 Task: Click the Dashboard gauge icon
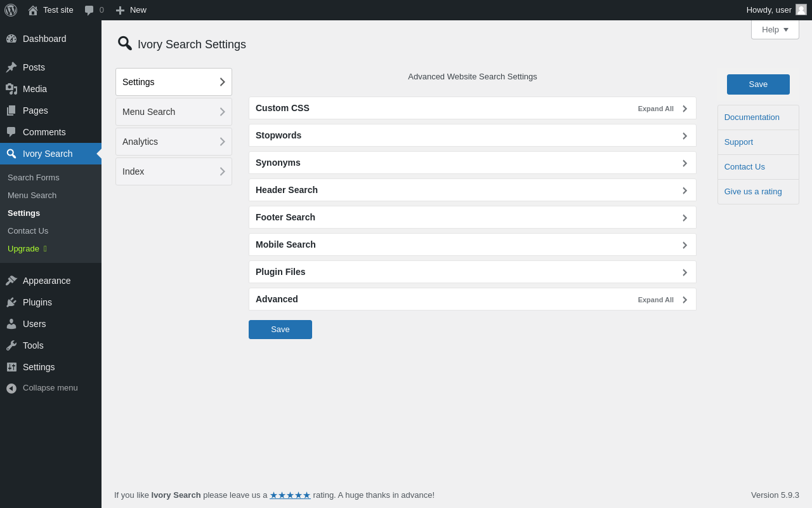point(11,39)
